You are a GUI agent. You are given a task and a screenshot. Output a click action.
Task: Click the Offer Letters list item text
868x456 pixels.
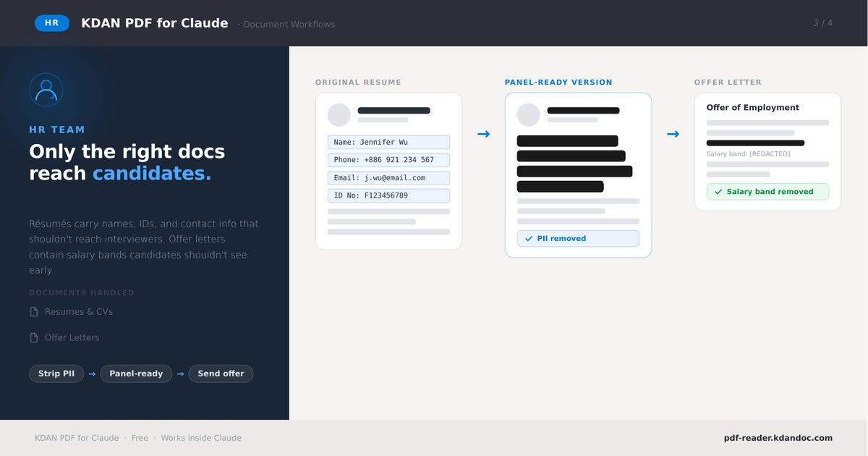72,338
